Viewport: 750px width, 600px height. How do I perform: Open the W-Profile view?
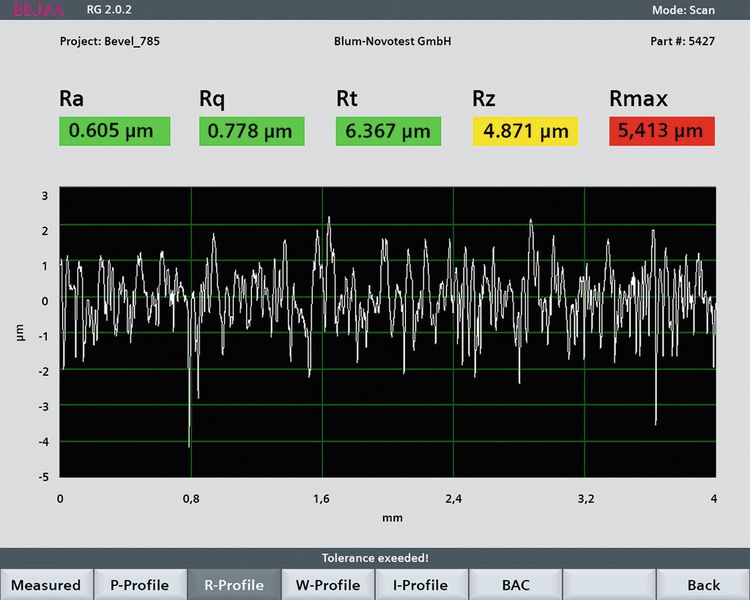pyautogui.click(x=327, y=585)
